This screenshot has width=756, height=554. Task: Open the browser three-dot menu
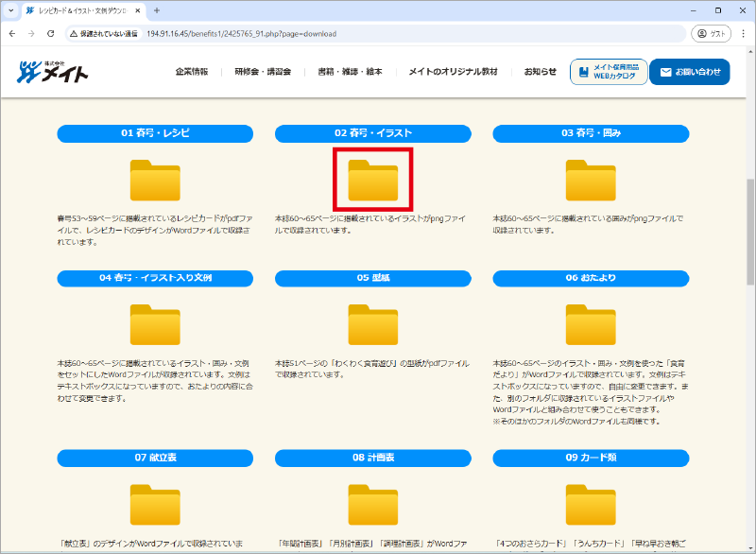[743, 33]
